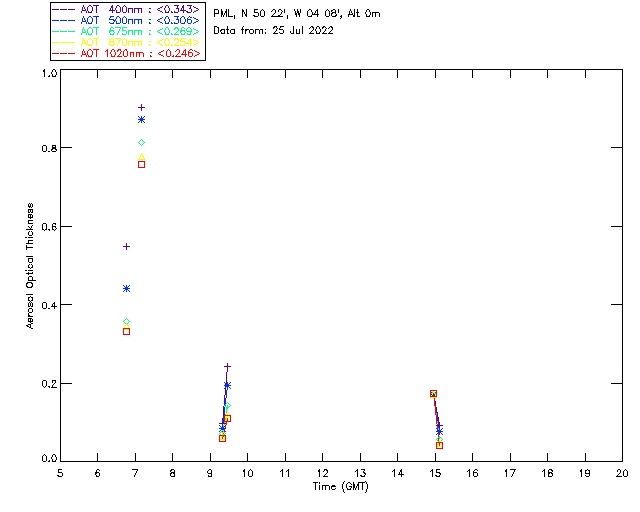The image size is (640, 512).
Task: Click the y-axis tick label 0.2
Action: pos(49,384)
